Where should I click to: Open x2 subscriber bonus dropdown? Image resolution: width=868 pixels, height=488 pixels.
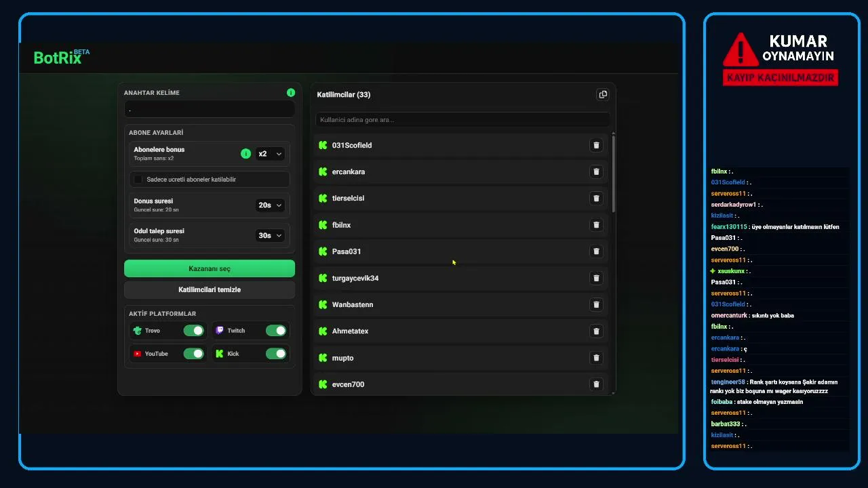click(x=270, y=154)
